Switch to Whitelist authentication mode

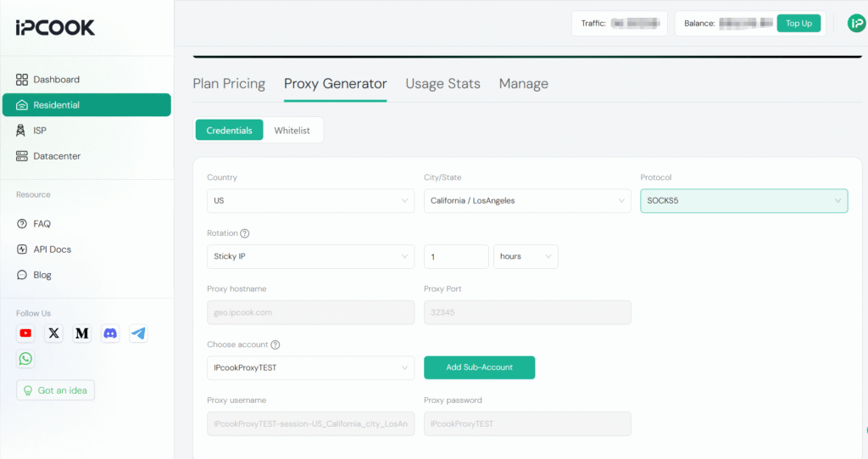click(x=292, y=131)
